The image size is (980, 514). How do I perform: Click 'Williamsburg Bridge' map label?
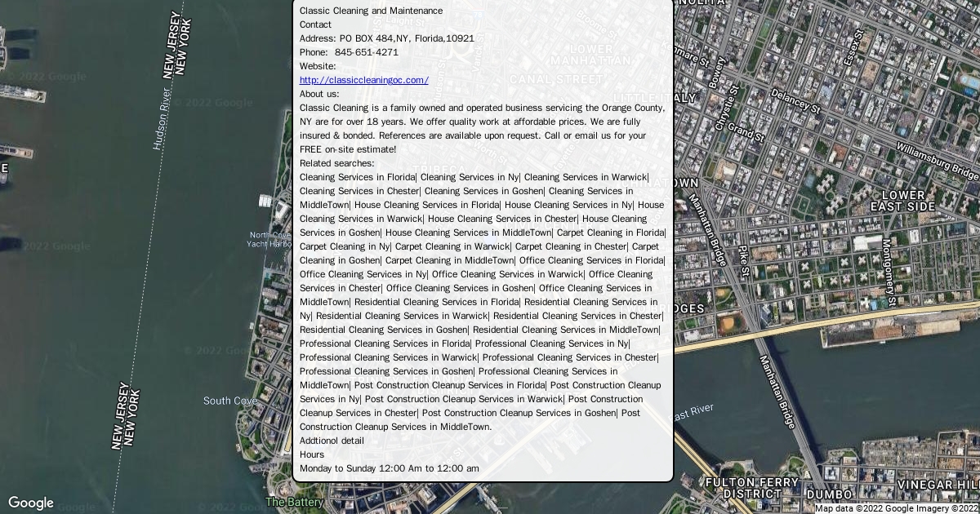[x=938, y=161]
